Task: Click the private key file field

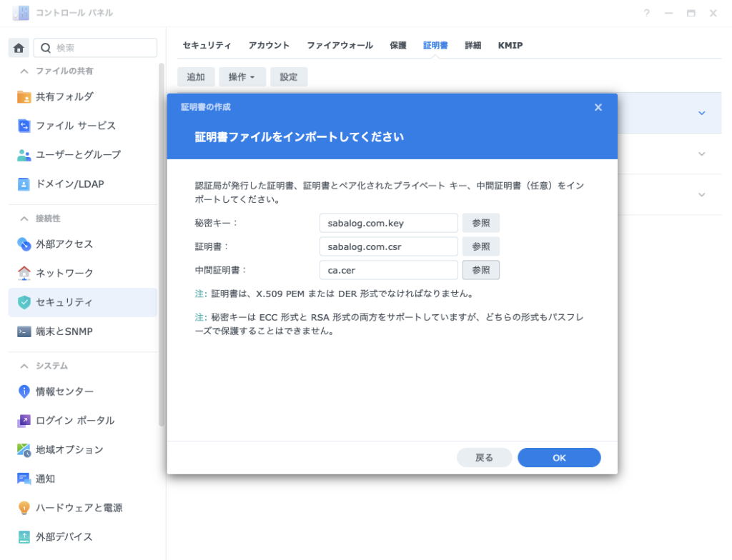Action: [x=388, y=223]
